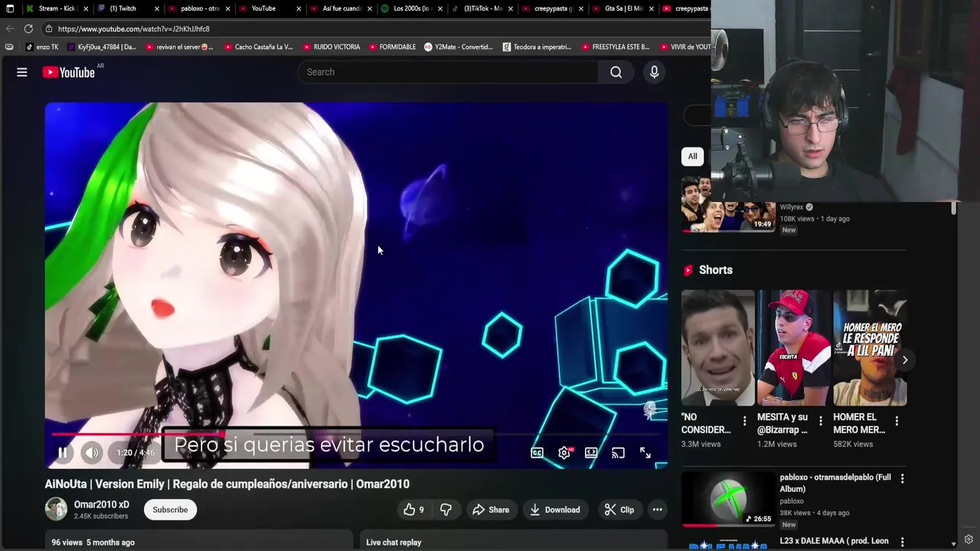The image size is (980, 551).
Task: Open options for 'L23 x DALE MAAA' video
Action: [x=902, y=542]
